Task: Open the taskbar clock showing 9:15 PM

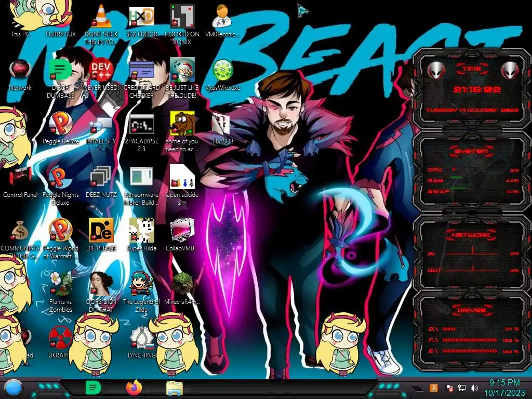Action: coord(504,388)
